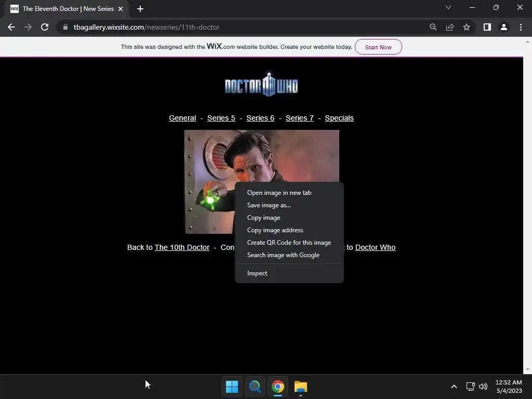Select The Eleventh Doctor browser tab
This screenshot has height=399, width=532.
pyautogui.click(x=66, y=9)
